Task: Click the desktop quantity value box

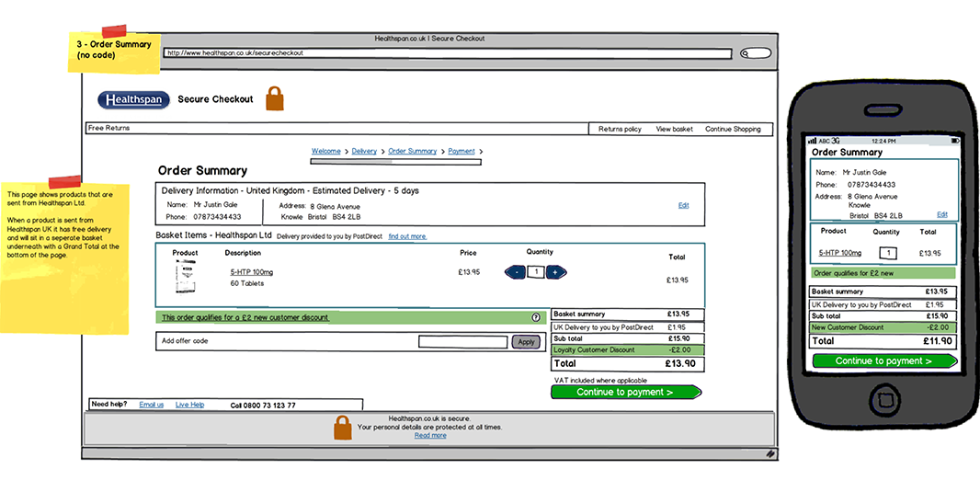Action: (536, 272)
